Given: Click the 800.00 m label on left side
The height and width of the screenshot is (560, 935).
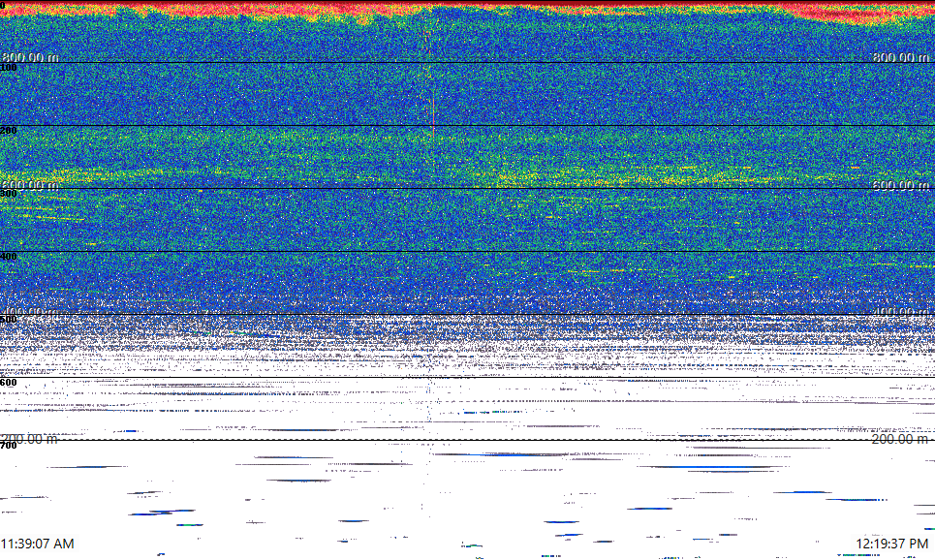Looking at the screenshot, I should [x=30, y=57].
